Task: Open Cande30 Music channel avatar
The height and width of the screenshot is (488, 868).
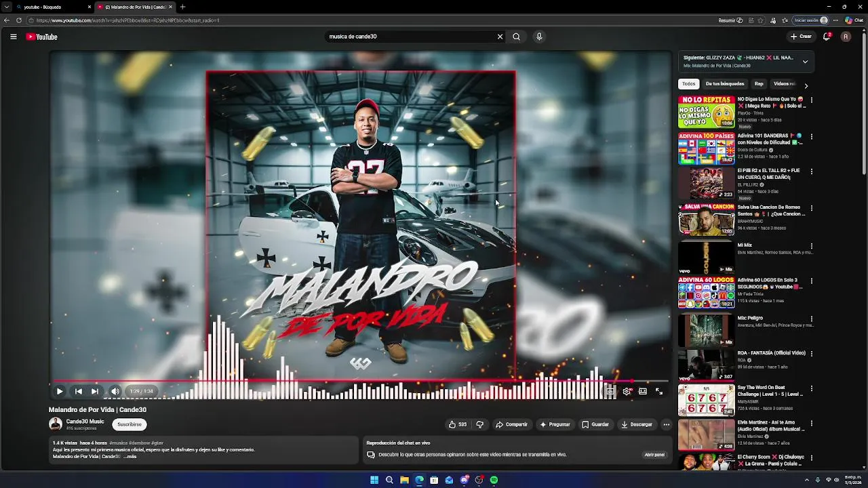Action: click(x=56, y=424)
